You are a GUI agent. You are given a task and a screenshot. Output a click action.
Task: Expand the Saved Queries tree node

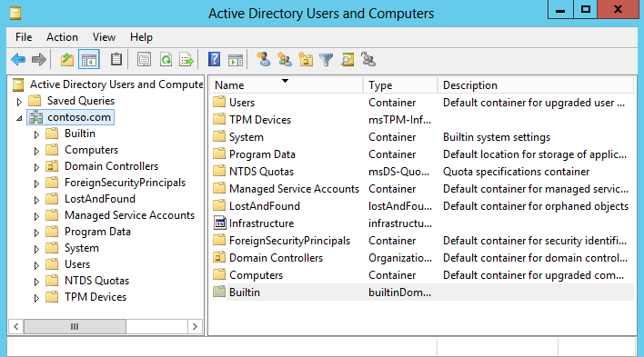(19, 102)
